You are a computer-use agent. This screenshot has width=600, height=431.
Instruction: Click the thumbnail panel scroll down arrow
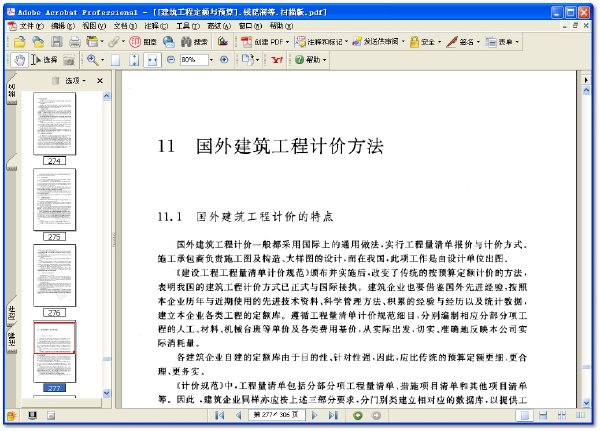[107, 393]
